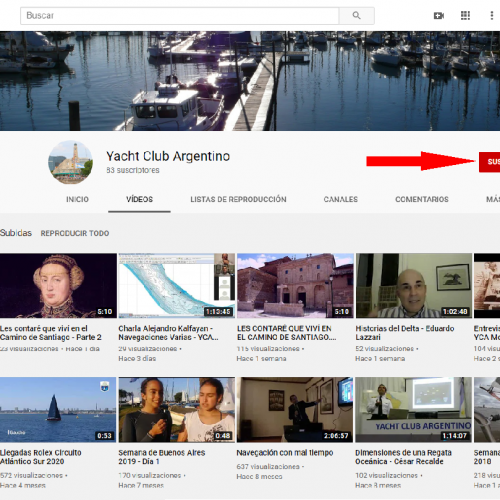The image size is (500, 500).
Task: Click the 1:13:45 duration badge
Action: tap(218, 312)
